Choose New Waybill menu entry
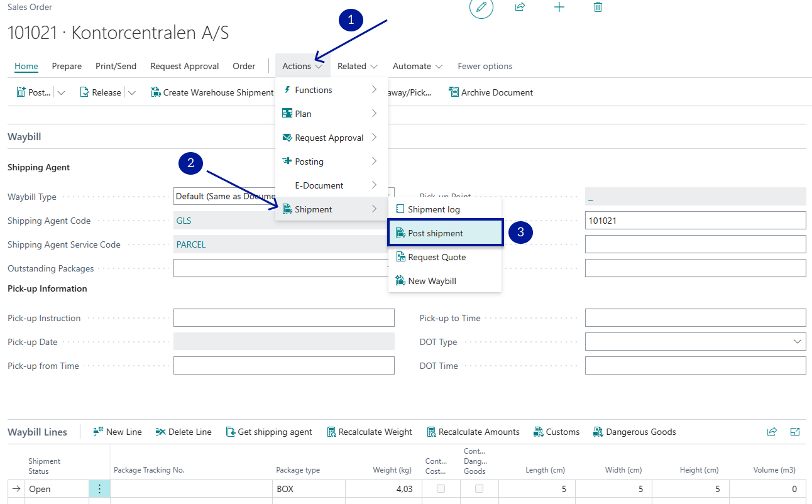The width and height of the screenshot is (812, 504). coord(432,281)
